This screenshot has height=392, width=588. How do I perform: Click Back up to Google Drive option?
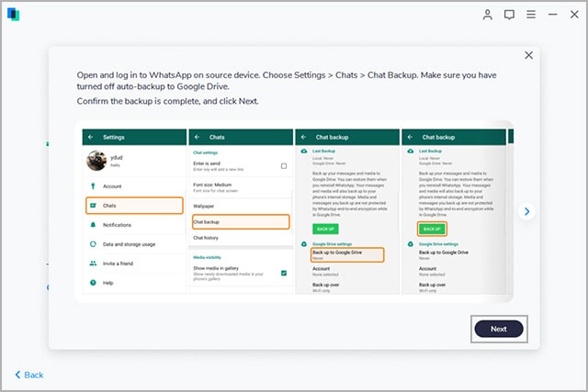point(347,255)
